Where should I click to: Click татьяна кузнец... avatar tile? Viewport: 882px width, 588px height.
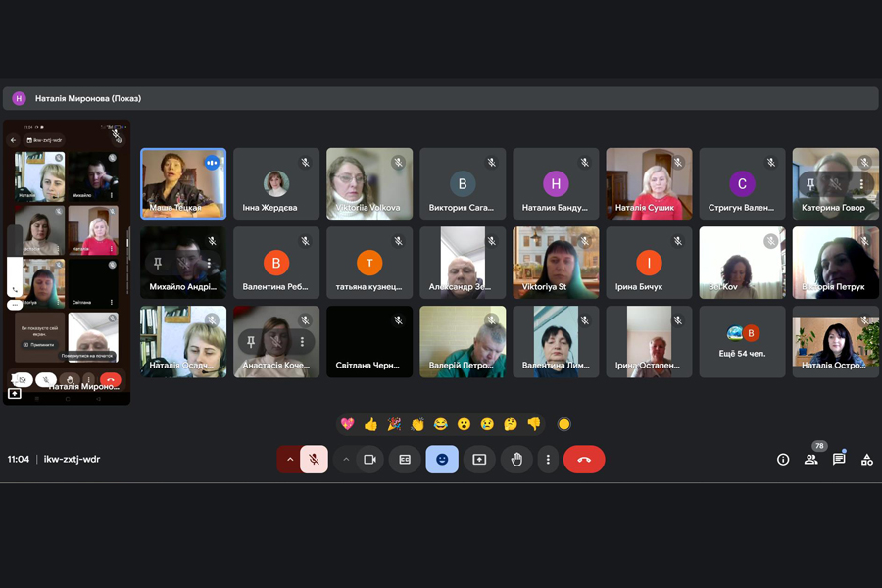click(x=369, y=263)
